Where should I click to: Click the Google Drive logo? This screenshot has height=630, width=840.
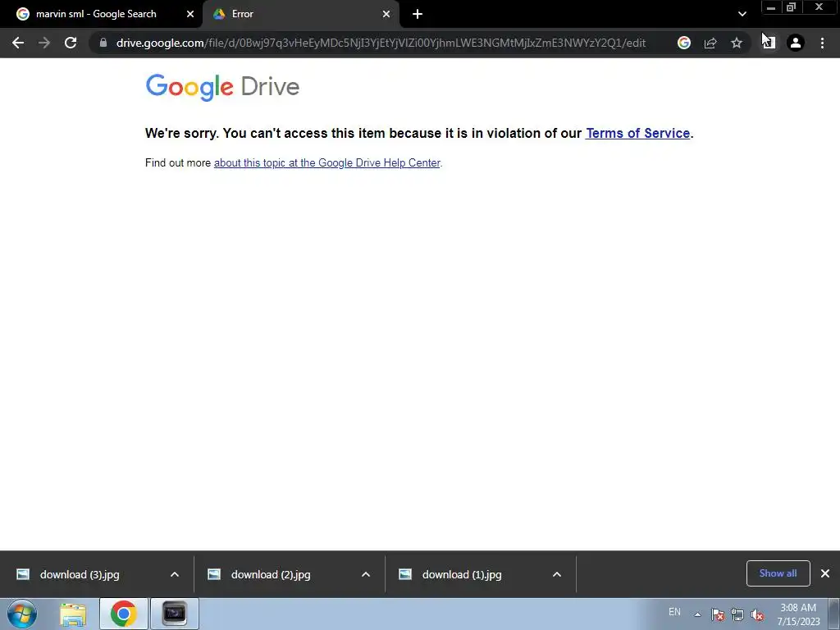click(222, 87)
